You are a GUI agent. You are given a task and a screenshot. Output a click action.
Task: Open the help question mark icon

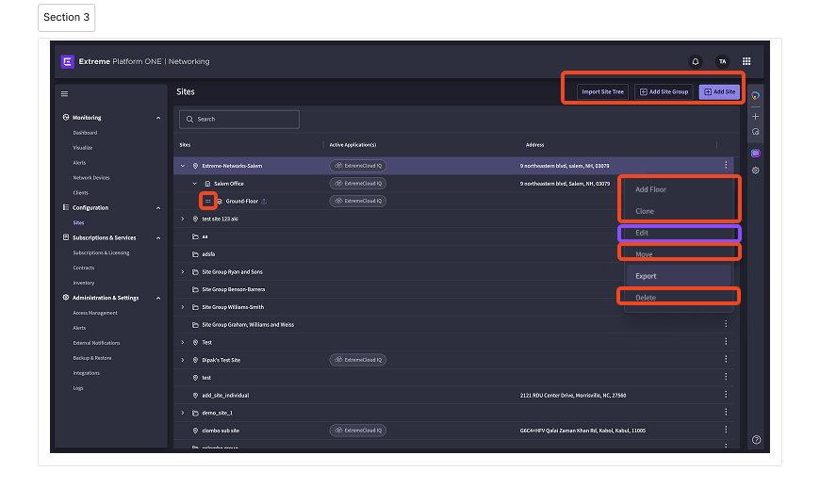[x=756, y=440]
